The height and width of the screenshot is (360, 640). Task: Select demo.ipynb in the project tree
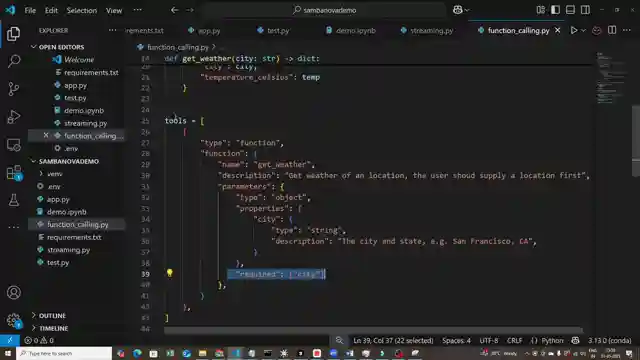[67, 212]
